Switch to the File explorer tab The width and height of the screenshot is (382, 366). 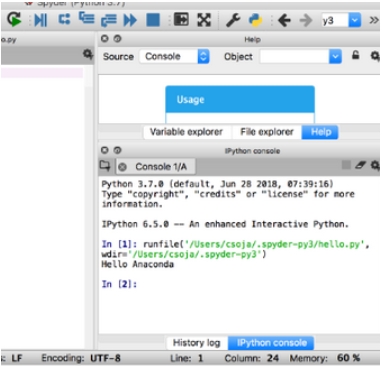pyautogui.click(x=267, y=132)
